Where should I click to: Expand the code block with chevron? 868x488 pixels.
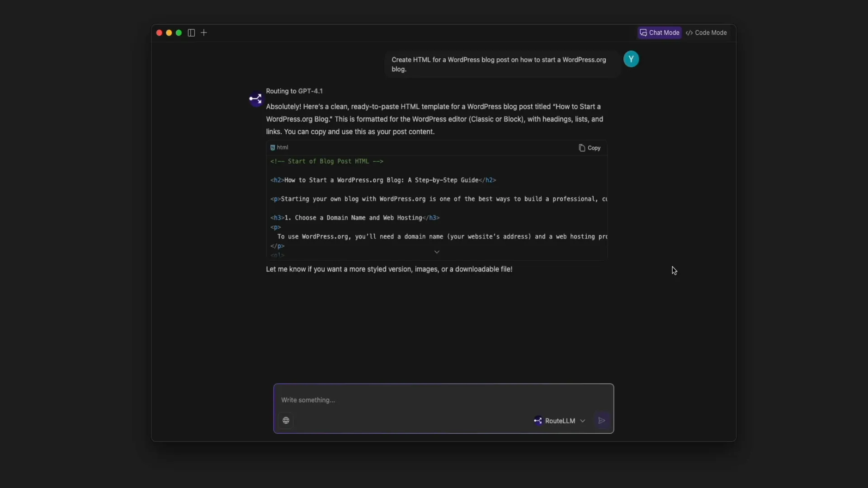click(x=437, y=252)
